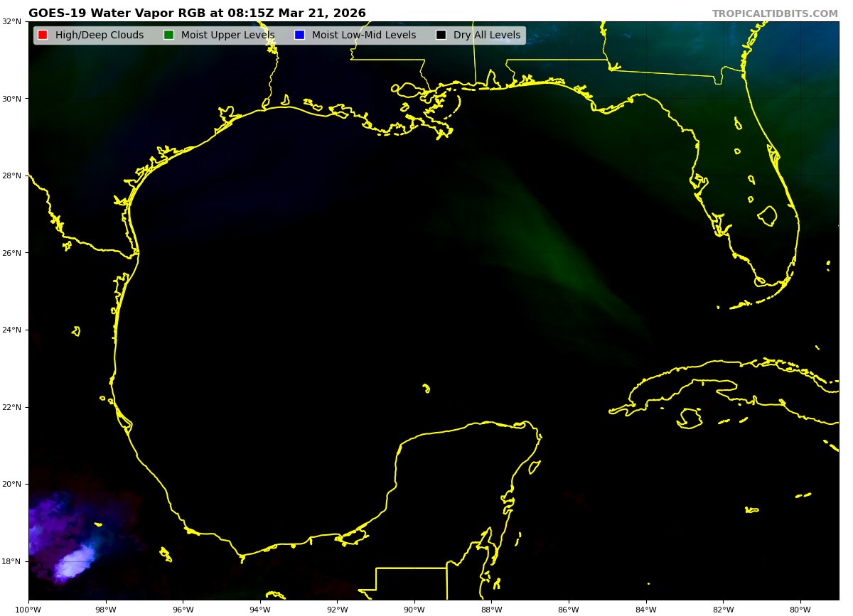Click the Lake Okeechobee outline in Florida
The height and width of the screenshot is (616, 853).
coord(767,215)
